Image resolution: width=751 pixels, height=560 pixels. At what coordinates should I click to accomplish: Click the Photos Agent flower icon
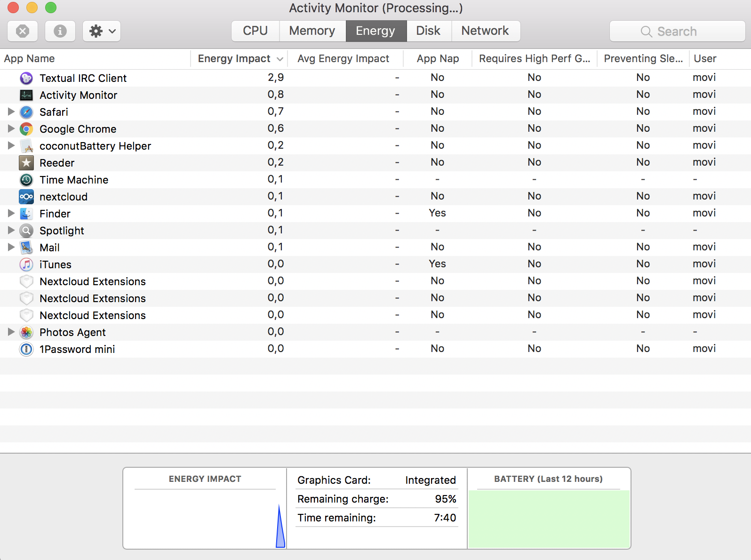click(26, 332)
